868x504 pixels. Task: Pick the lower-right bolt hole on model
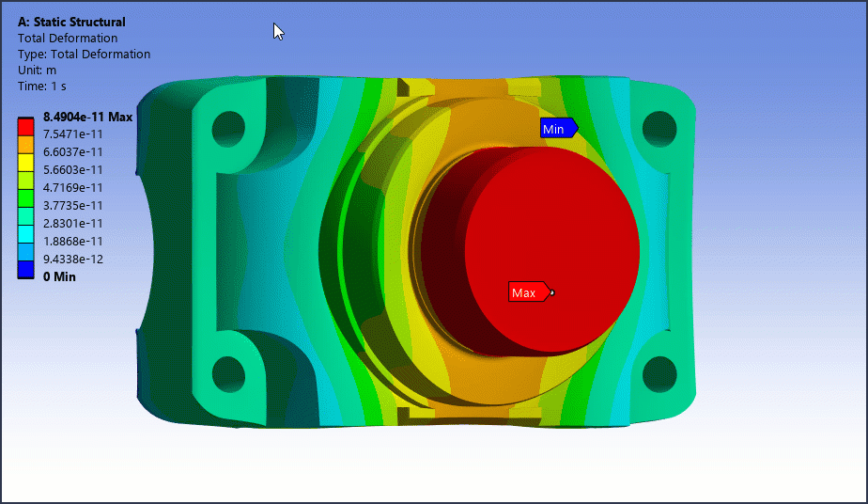[659, 373]
